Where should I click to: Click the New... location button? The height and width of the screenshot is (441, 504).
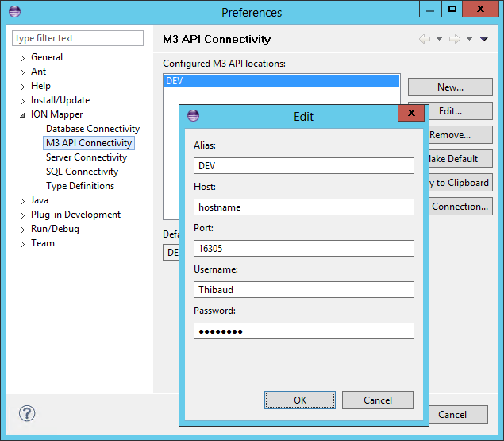coord(449,87)
